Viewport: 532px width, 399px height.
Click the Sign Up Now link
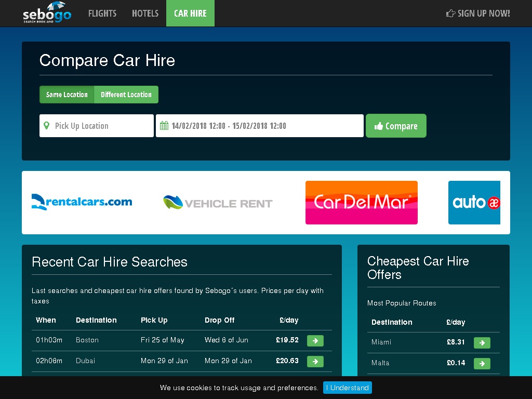pos(478,14)
